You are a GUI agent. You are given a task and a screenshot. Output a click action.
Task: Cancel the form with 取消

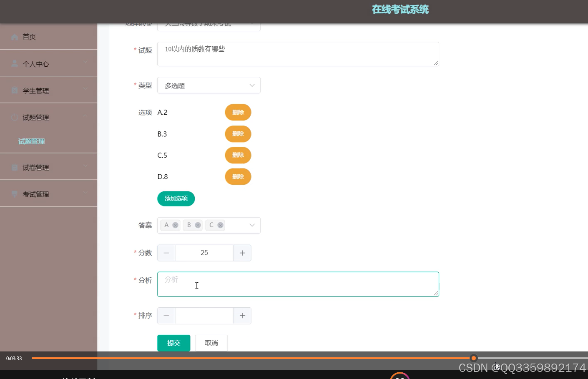pos(211,343)
